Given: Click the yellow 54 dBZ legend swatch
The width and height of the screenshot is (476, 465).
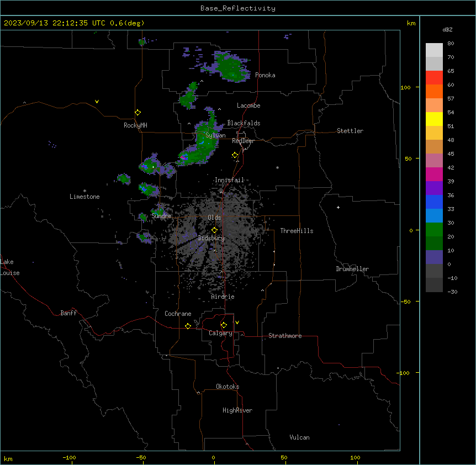Looking at the screenshot, I should click(434, 119).
